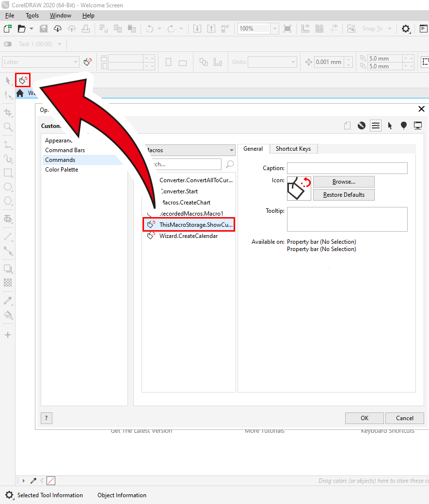Click the Home welcome screen icon
The image size is (429, 504).
[x=20, y=93]
